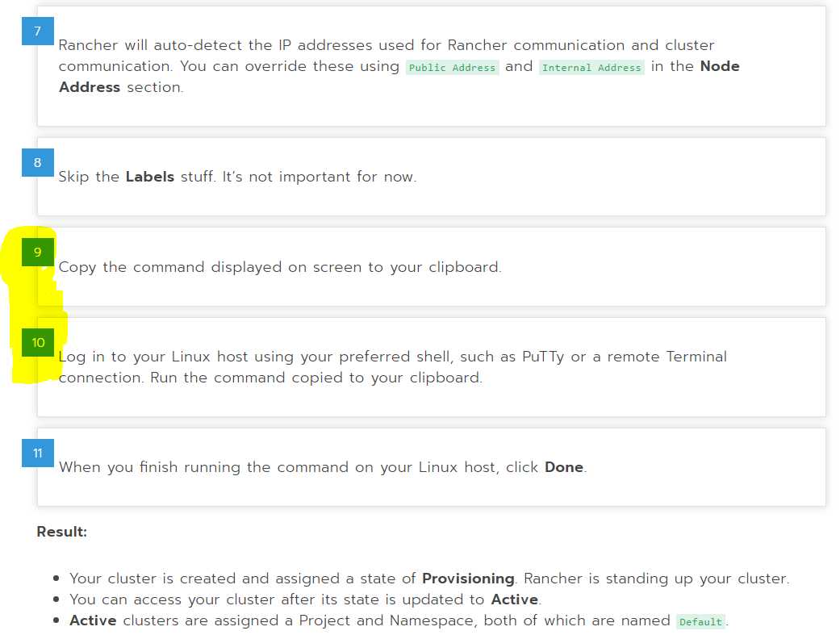Click the step 8 number badge
Image resolution: width=840 pixels, height=635 pixels.
point(37,162)
